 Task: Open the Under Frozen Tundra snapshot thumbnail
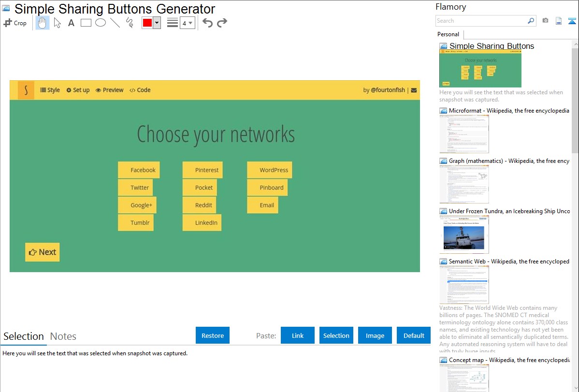point(464,234)
